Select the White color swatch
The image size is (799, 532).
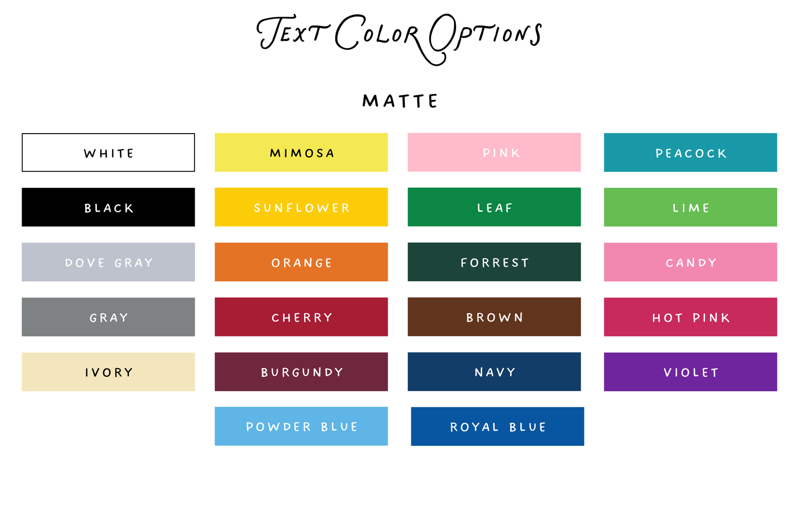[x=108, y=152]
